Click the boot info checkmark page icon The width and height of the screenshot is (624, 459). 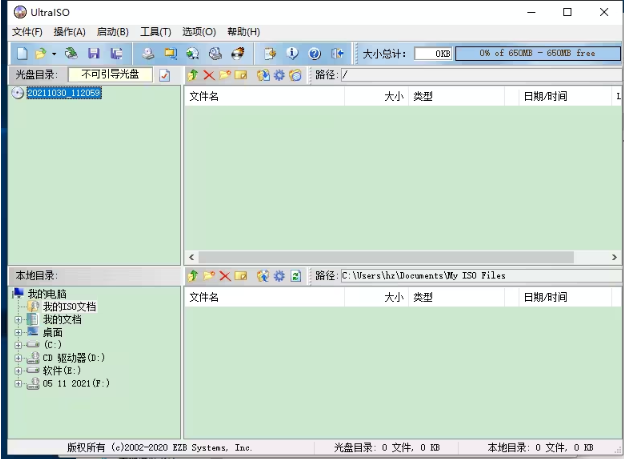coord(164,75)
